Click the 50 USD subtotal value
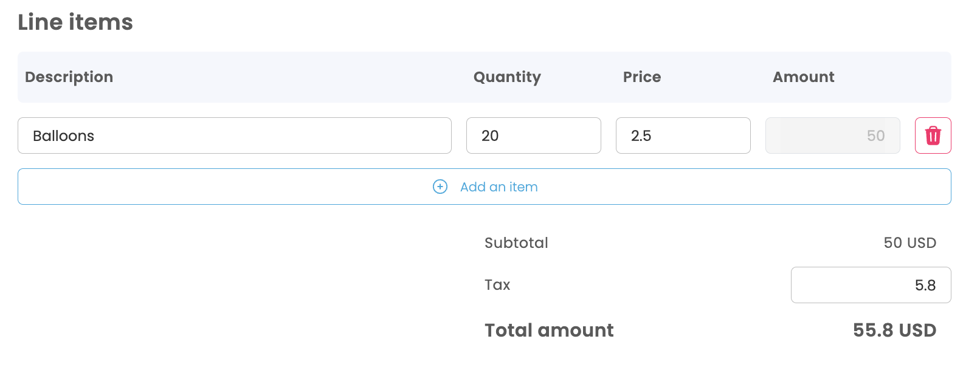 909,243
